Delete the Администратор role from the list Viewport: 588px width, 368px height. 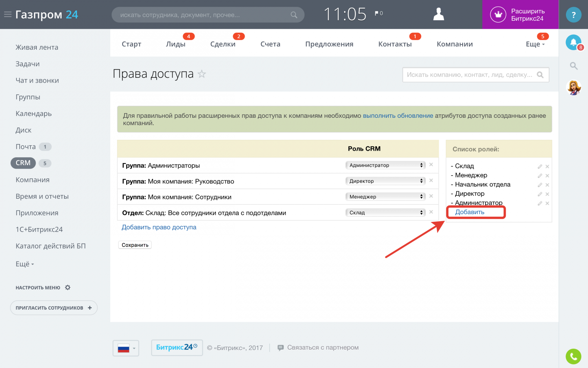547,203
